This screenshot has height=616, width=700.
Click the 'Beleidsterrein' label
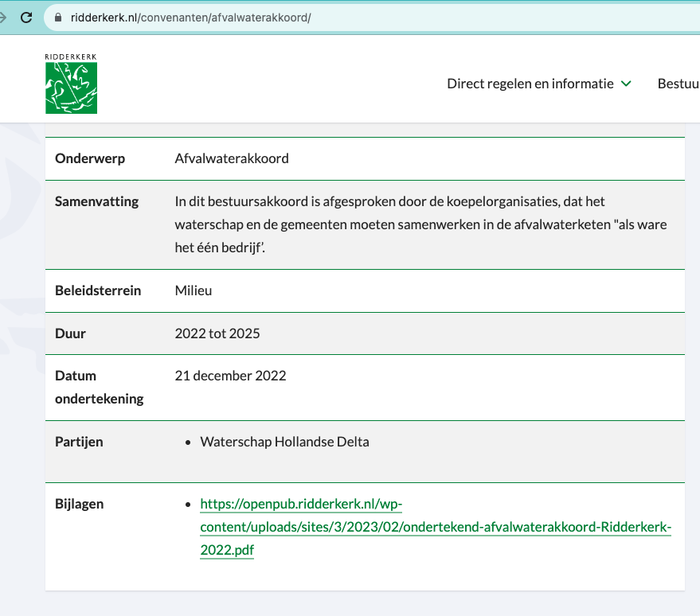[x=97, y=290]
